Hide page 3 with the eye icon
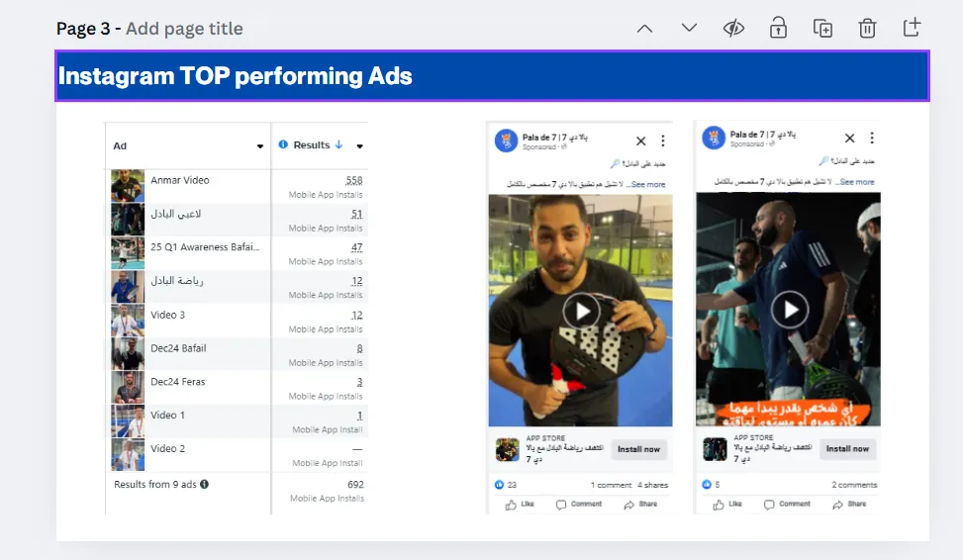 (x=733, y=29)
